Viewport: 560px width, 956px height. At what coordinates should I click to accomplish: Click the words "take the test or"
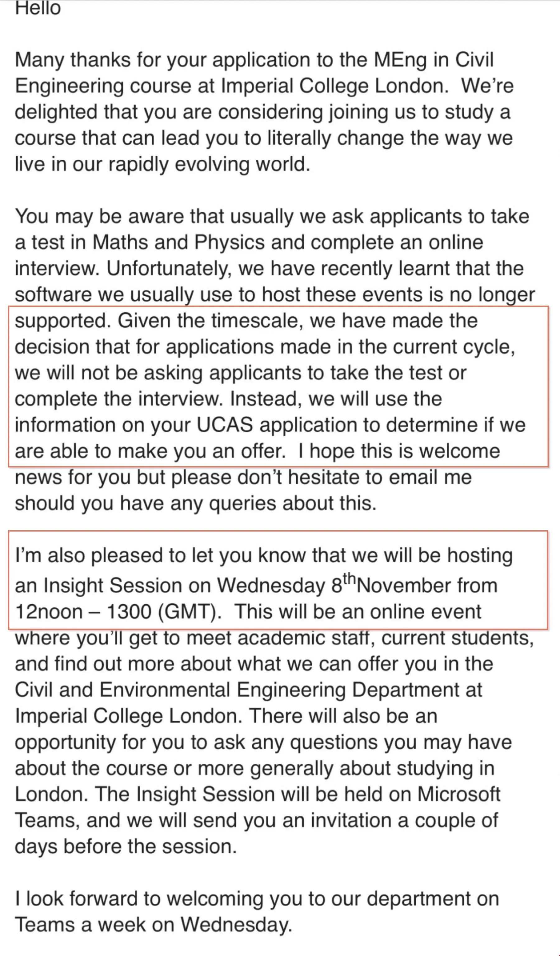398,373
